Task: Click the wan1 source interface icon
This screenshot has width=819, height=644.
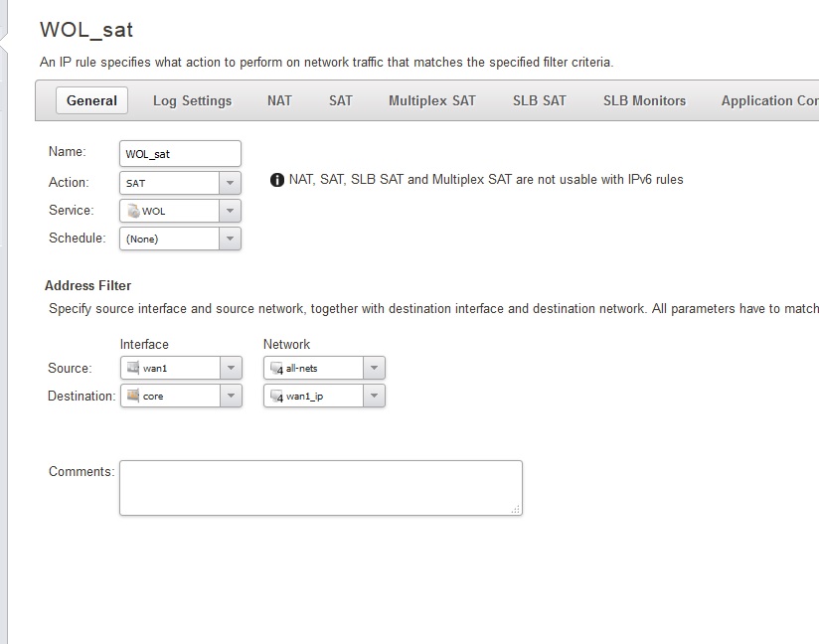Action: tap(133, 368)
